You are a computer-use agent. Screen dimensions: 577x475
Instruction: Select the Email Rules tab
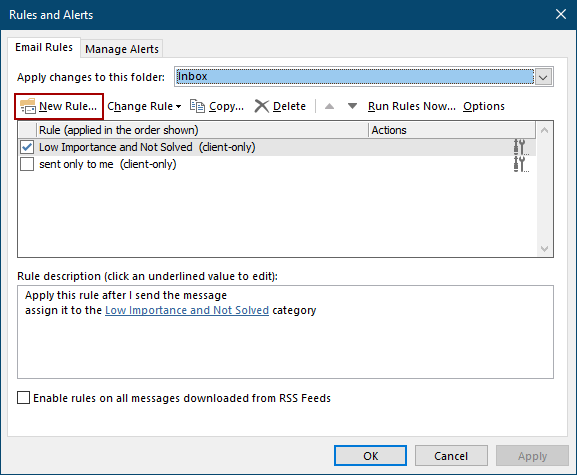pos(44,47)
